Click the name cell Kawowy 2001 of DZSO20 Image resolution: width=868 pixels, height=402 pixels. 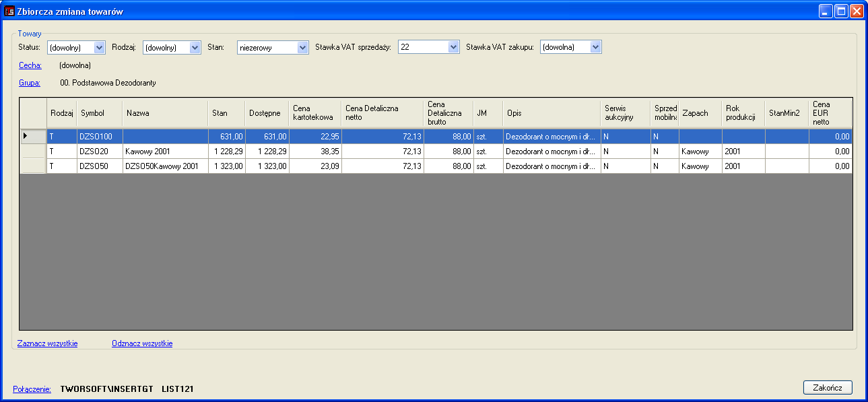point(166,151)
